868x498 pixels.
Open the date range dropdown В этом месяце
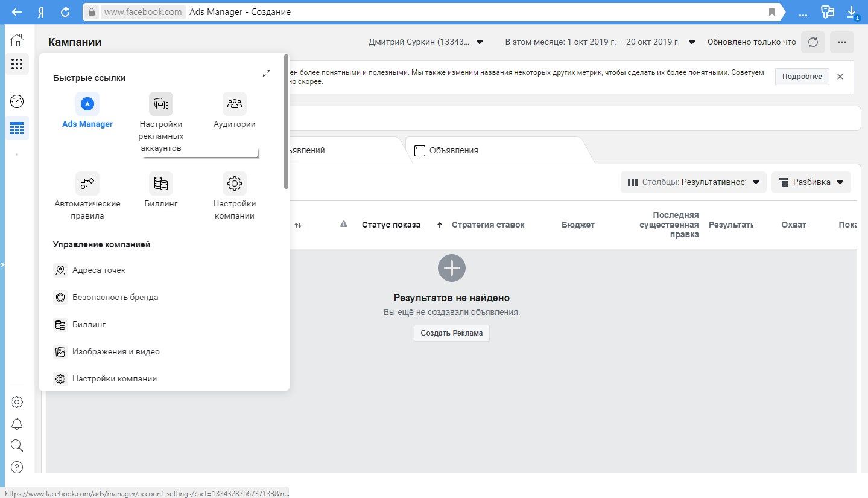(600, 42)
